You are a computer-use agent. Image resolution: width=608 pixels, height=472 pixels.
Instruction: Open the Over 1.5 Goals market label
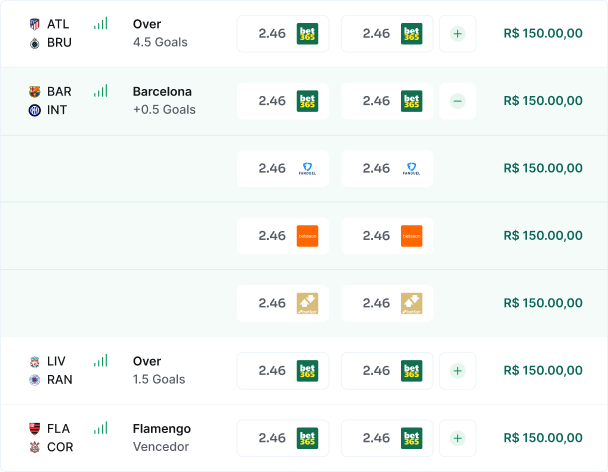[159, 370]
